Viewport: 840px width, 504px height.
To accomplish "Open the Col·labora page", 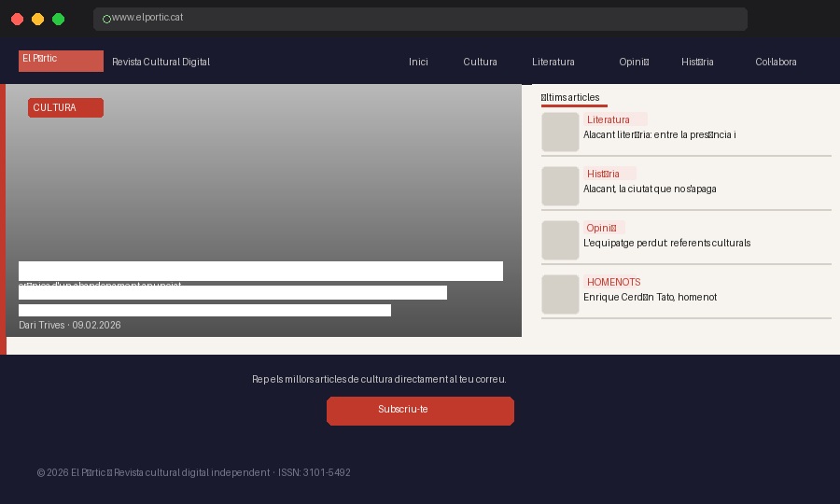I will 776,63.
